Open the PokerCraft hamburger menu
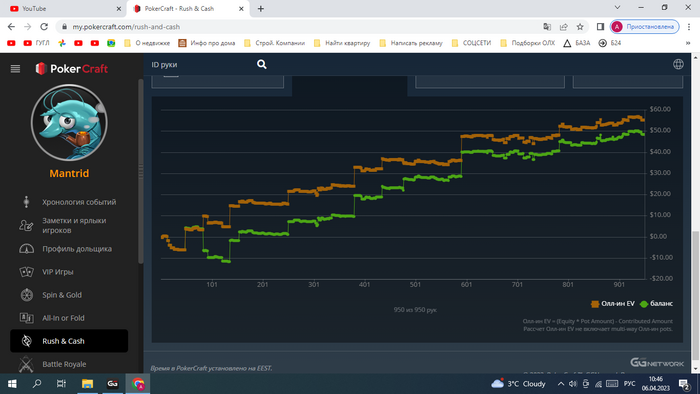This screenshot has height=394, width=700. click(15, 69)
